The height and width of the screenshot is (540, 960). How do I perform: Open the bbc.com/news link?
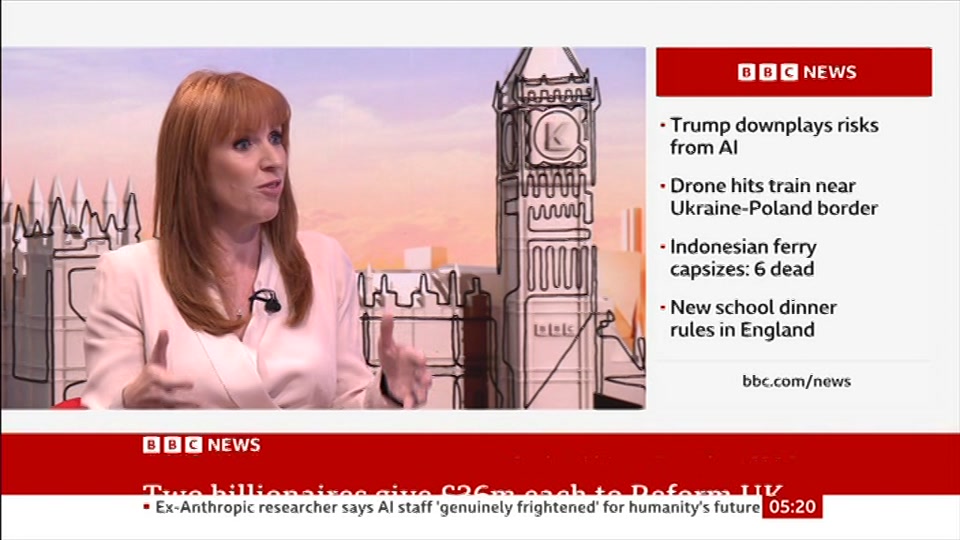pyautogui.click(x=797, y=381)
